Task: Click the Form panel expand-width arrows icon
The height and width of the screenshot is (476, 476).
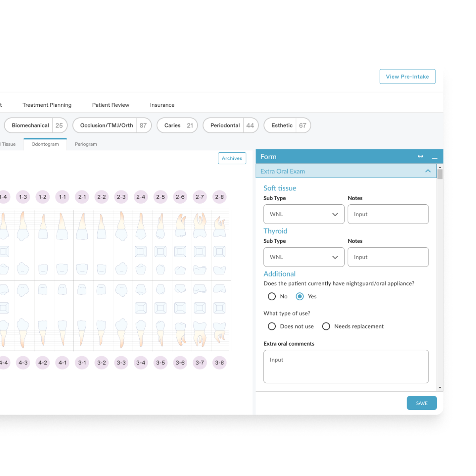Action: (x=420, y=156)
